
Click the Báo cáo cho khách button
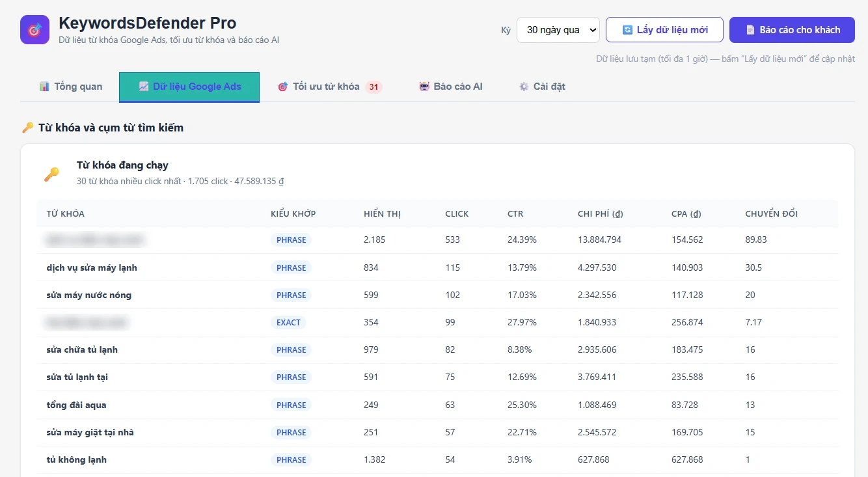[x=792, y=30]
